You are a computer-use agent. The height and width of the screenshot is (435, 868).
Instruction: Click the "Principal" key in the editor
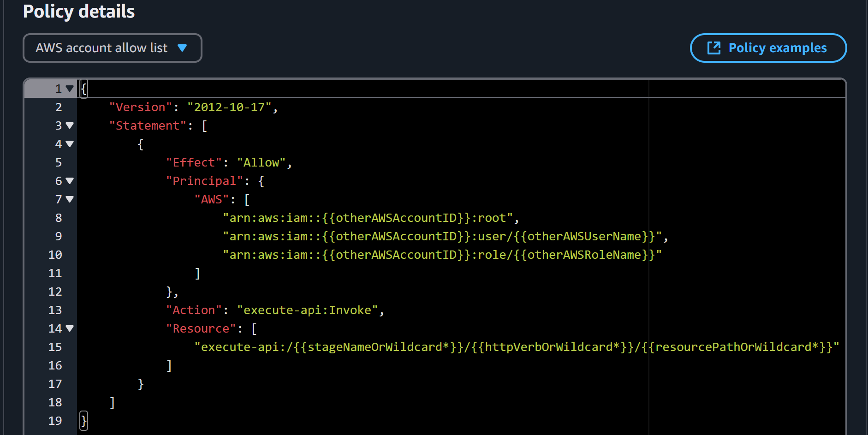tap(204, 181)
